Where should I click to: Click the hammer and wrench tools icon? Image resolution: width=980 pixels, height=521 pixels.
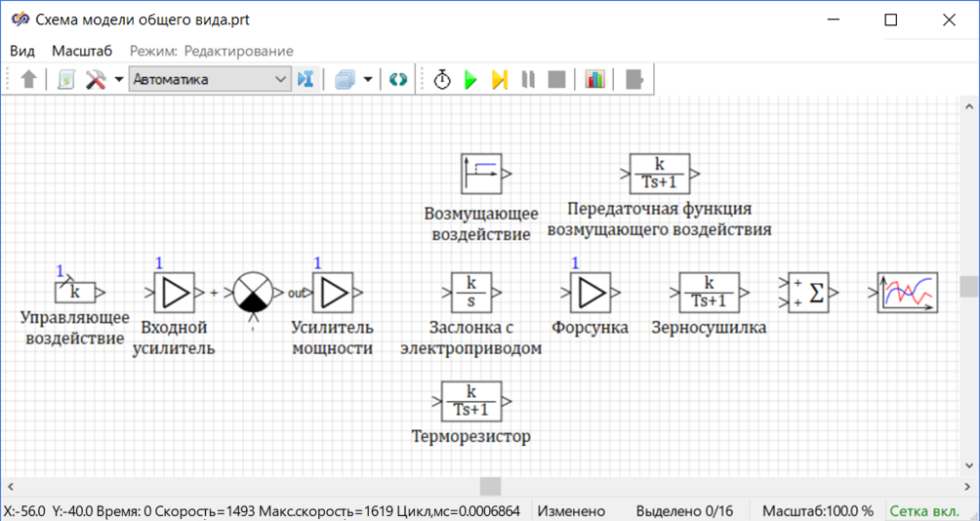tap(96, 80)
